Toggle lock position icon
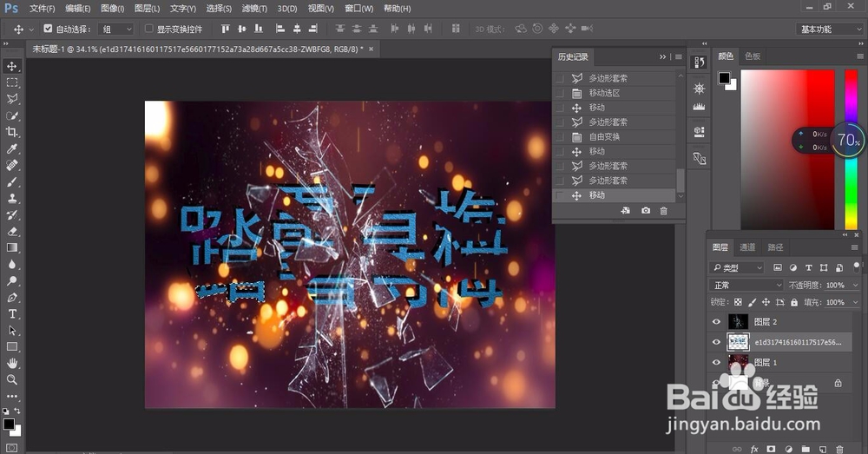 [x=766, y=302]
